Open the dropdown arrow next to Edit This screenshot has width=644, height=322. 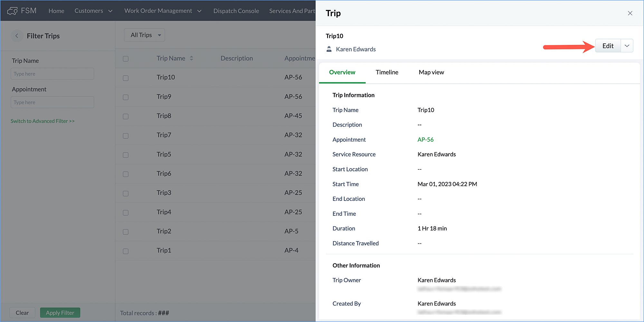tap(627, 46)
